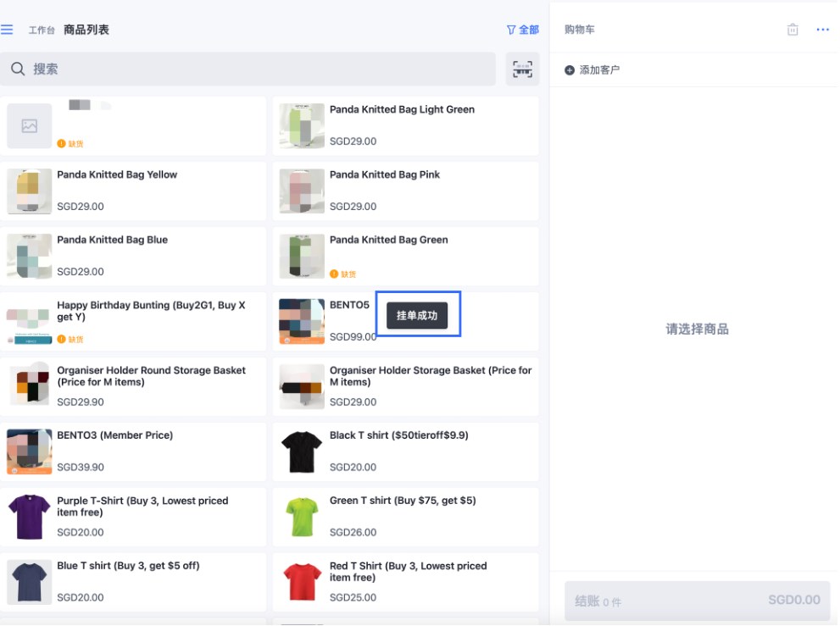Click the green T-shirt image
Viewport: 840px width, 626px height.
pos(302,517)
